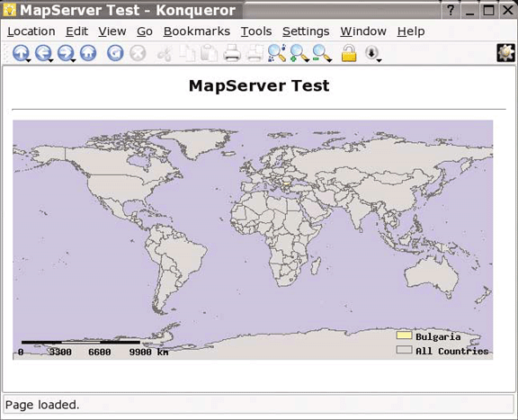Image resolution: width=518 pixels, height=420 pixels.
Task: Click the '3300' scale bar label
Action: coord(60,353)
